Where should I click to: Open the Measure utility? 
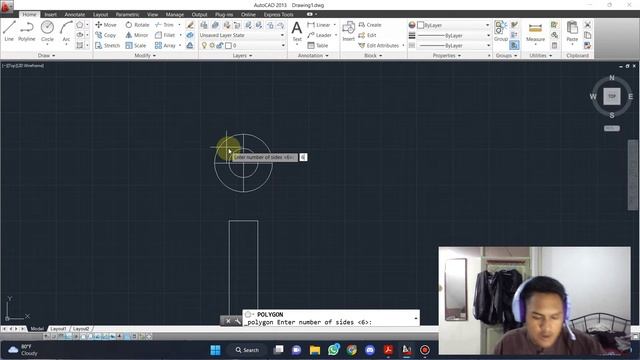[x=535, y=31]
